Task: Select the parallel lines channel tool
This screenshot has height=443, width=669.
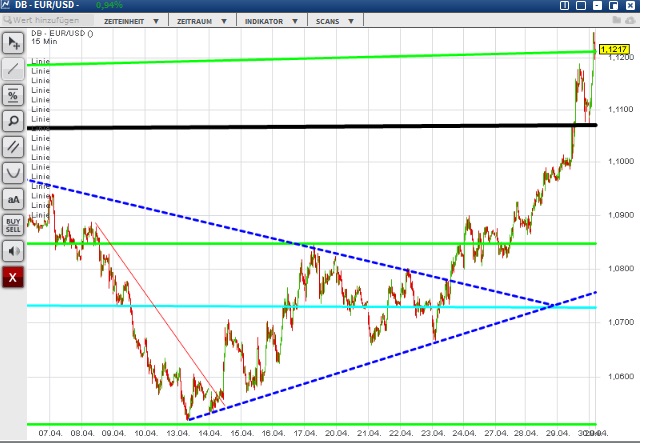Action: (x=13, y=147)
